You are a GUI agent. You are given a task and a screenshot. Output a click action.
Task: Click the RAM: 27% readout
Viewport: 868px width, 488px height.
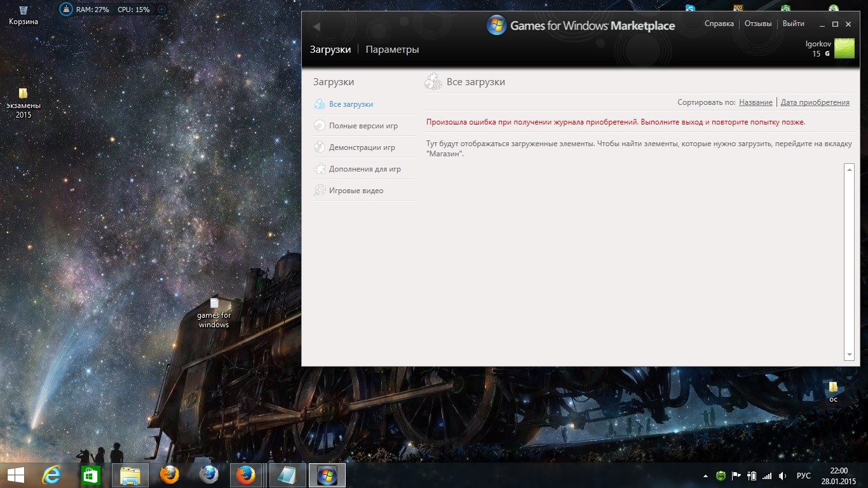click(93, 10)
